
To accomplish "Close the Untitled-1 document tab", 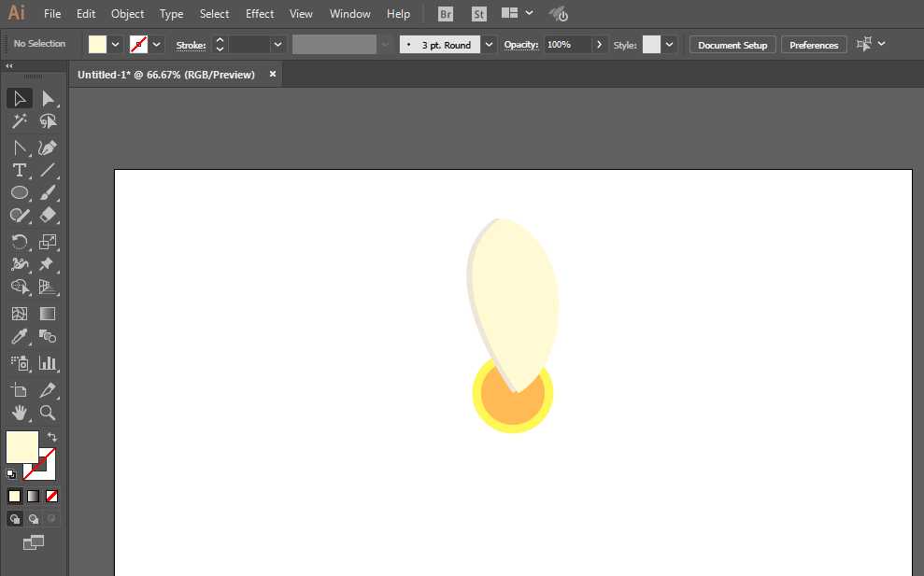I will click(x=273, y=75).
